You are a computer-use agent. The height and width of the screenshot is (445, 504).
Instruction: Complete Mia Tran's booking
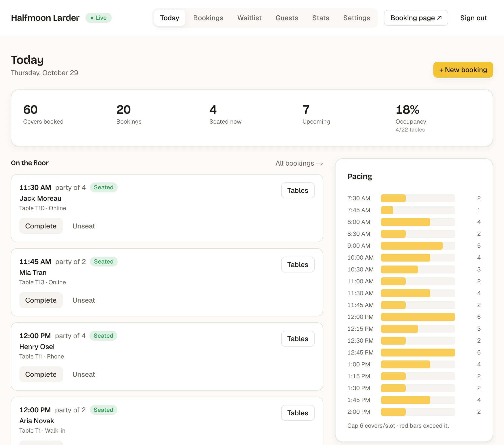tap(41, 300)
